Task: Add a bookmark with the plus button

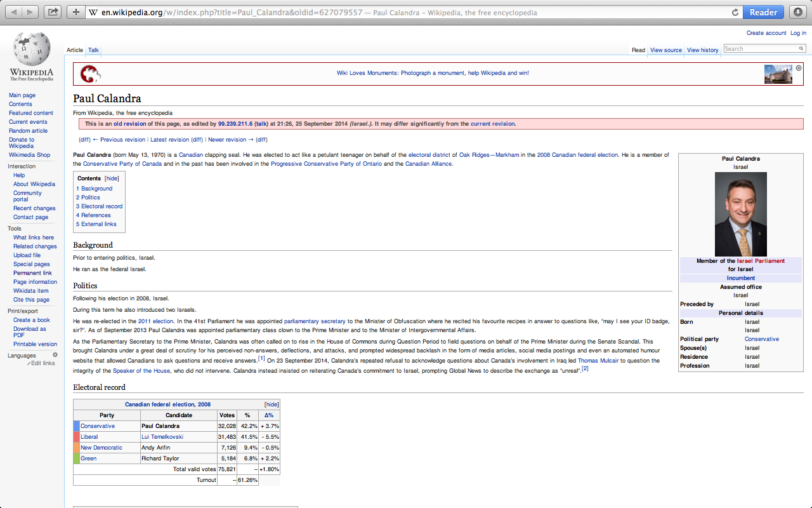Action: tap(75, 12)
